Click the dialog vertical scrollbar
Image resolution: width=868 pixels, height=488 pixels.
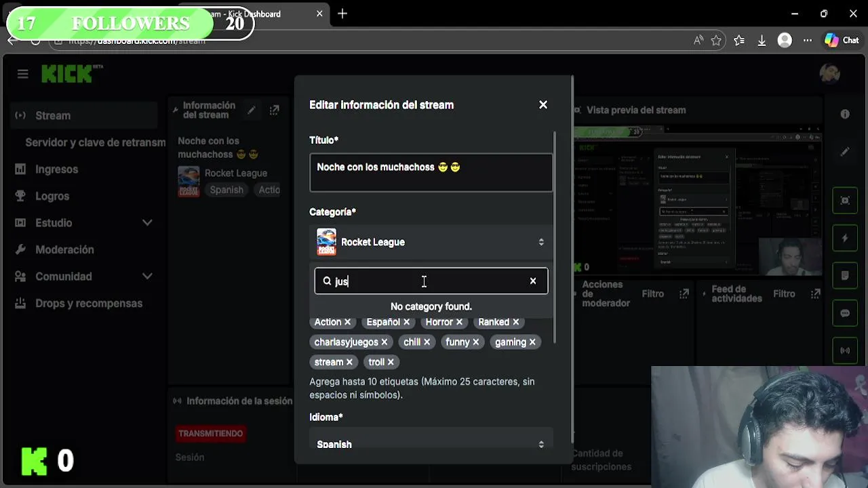(x=555, y=237)
